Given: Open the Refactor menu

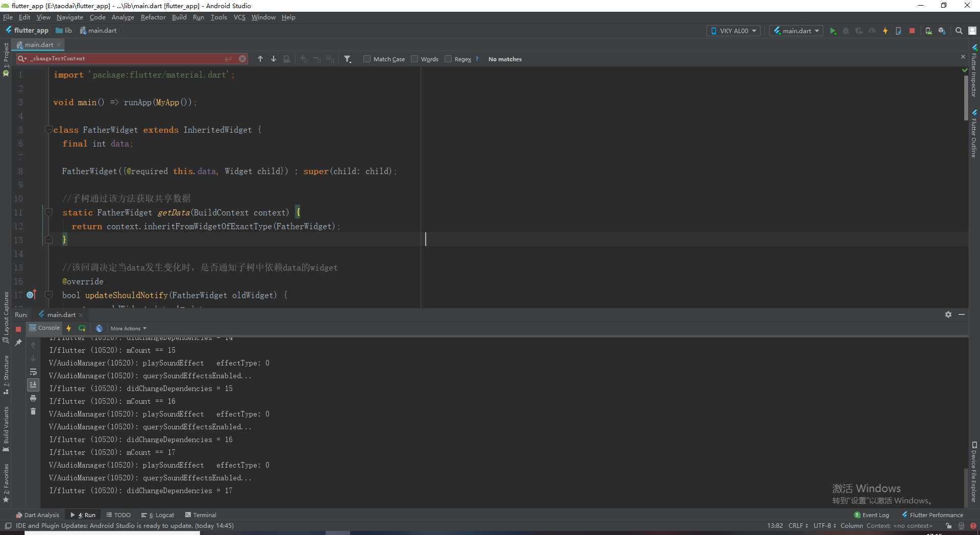Looking at the screenshot, I should [x=153, y=17].
